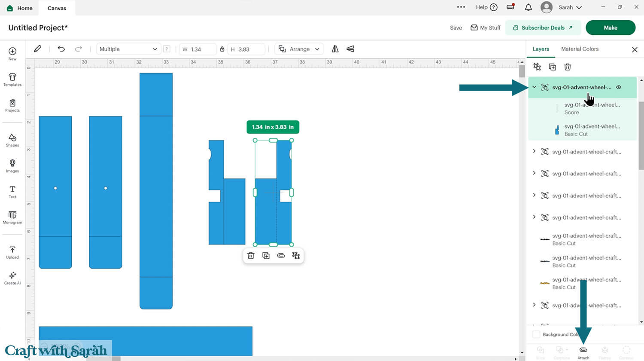Click the Undo arrow in toolbar
The height and width of the screenshot is (361, 644).
(x=61, y=49)
